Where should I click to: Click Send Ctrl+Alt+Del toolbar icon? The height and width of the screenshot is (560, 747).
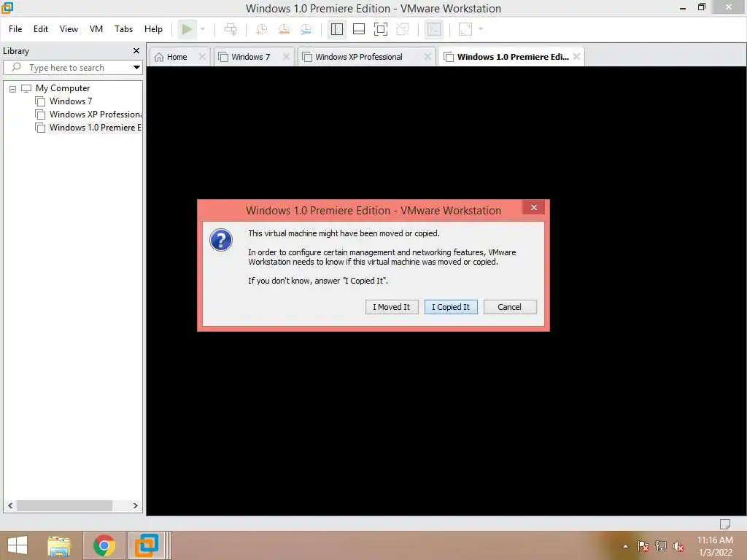tap(231, 29)
